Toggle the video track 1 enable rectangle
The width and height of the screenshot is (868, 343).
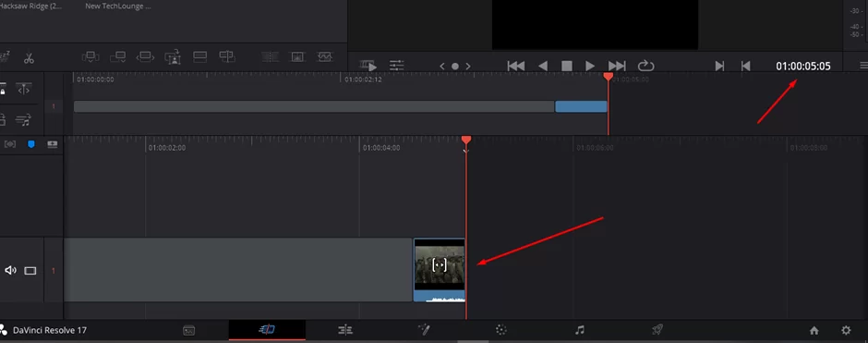[30, 270]
